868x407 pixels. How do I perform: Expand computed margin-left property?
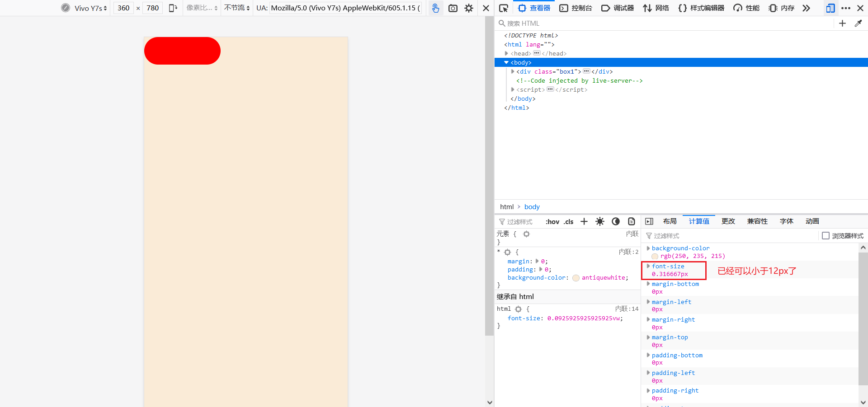648,302
